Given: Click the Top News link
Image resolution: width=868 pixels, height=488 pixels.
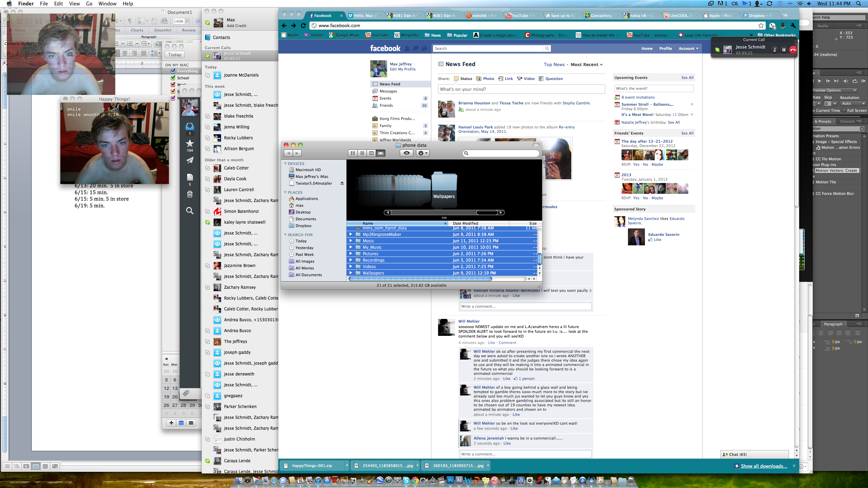Looking at the screenshot, I should point(554,65).
